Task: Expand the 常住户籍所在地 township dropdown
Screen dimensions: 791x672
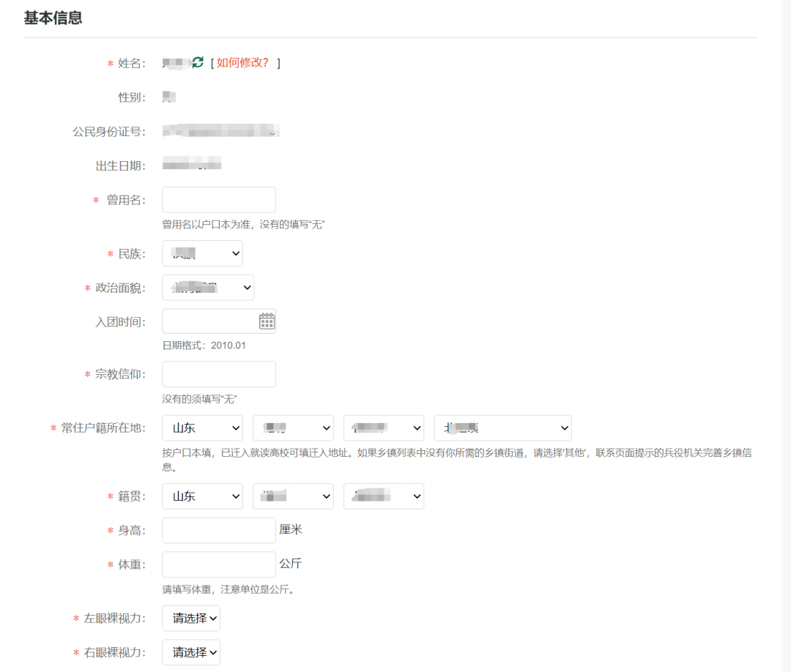Action: (x=502, y=428)
